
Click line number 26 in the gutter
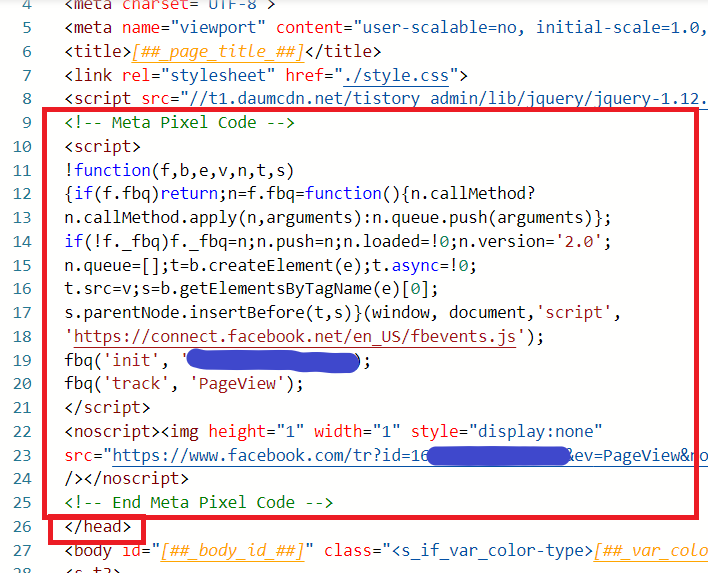(x=22, y=526)
